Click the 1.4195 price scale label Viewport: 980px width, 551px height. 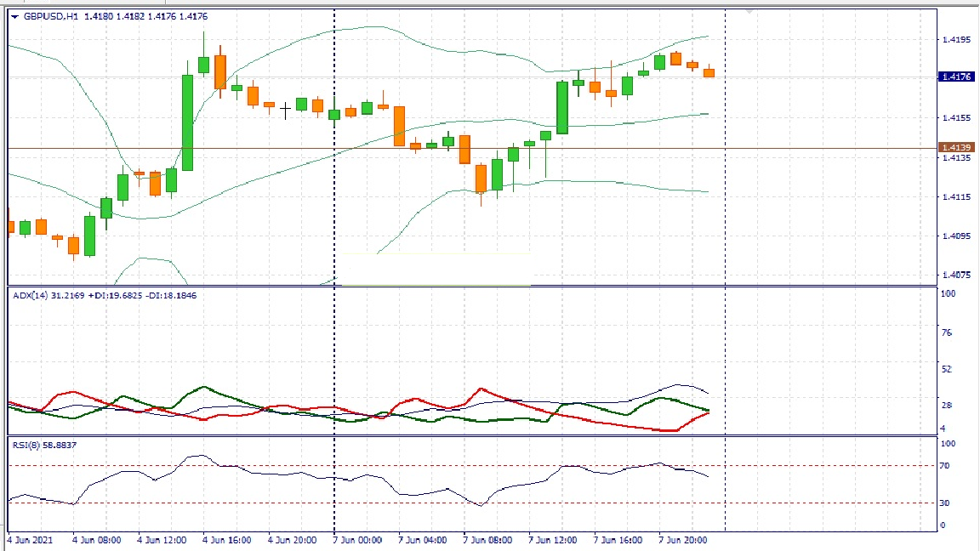tap(953, 39)
